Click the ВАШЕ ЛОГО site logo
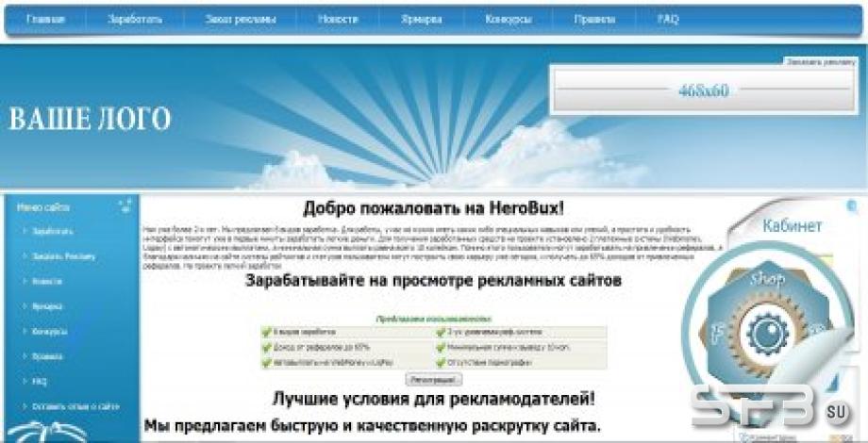Viewport: 868px width, 443px height. pos(90,119)
